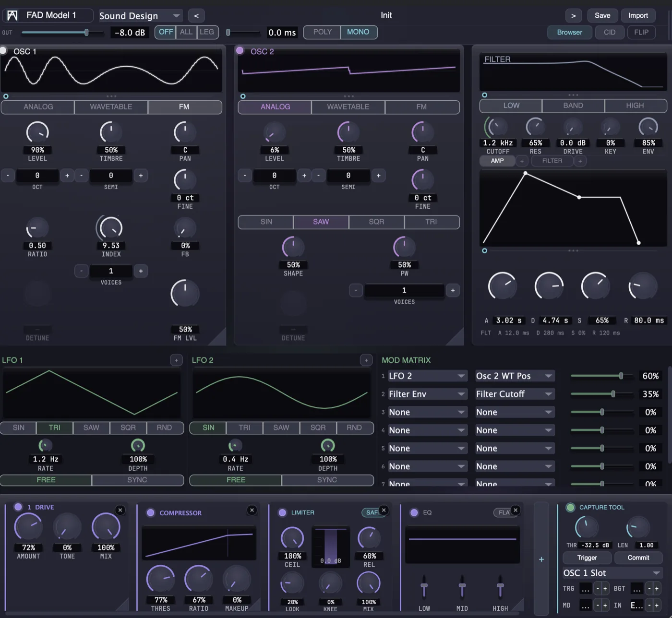Adjust the OUT volume slider
This screenshot has height=618, width=672.
[62, 33]
